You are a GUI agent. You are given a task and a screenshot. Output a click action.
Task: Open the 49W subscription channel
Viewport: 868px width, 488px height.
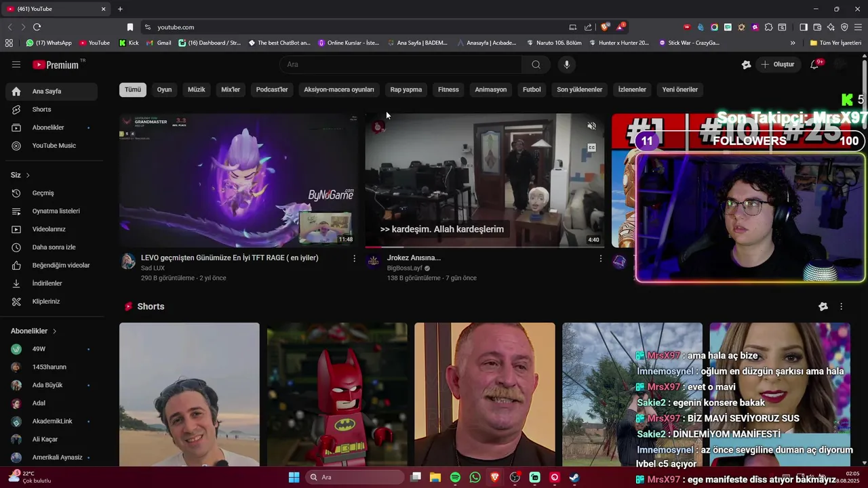point(52,349)
